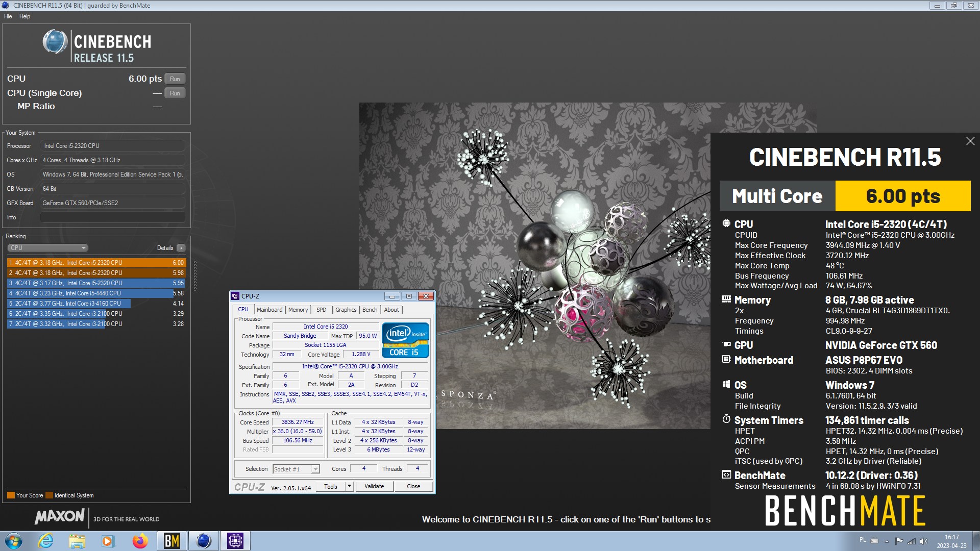This screenshot has width=980, height=551.
Task: Click the BenchMate Memory section icon
Action: pyautogui.click(x=726, y=299)
